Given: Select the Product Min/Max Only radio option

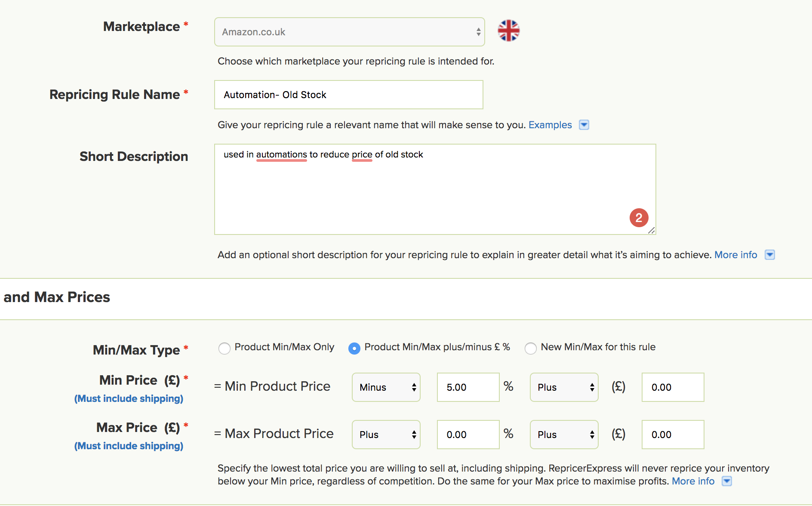Looking at the screenshot, I should point(225,348).
